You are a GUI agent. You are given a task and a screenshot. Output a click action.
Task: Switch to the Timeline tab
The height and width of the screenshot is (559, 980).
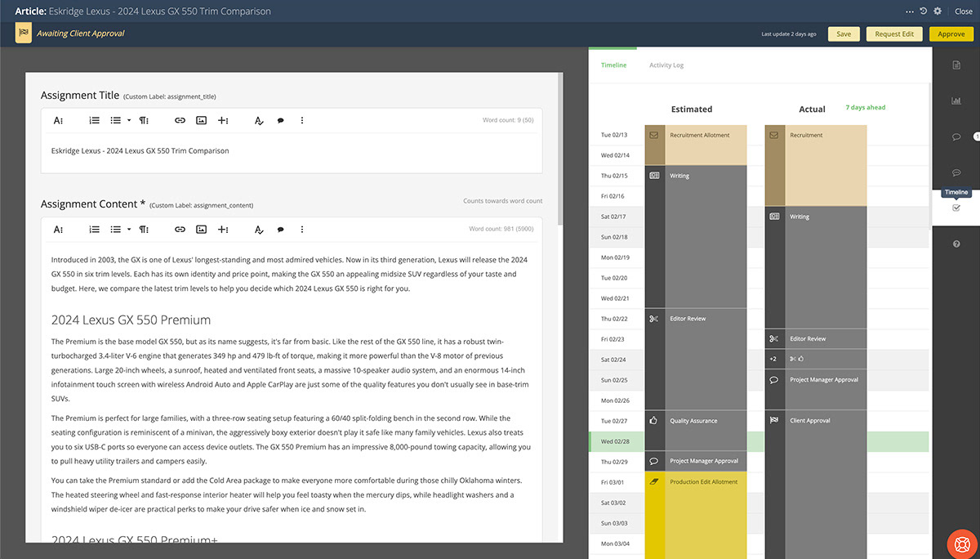click(613, 65)
